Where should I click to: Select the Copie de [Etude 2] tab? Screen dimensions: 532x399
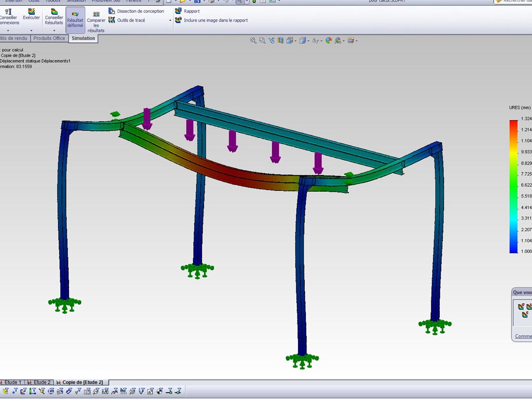click(x=80, y=382)
